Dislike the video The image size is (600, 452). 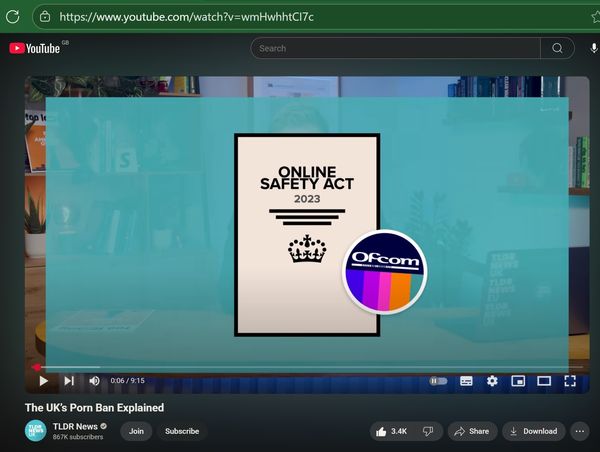(x=428, y=431)
